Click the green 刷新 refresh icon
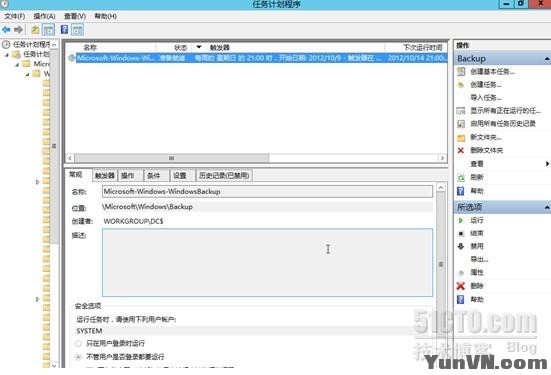This screenshot has width=551, height=375. pos(461,177)
